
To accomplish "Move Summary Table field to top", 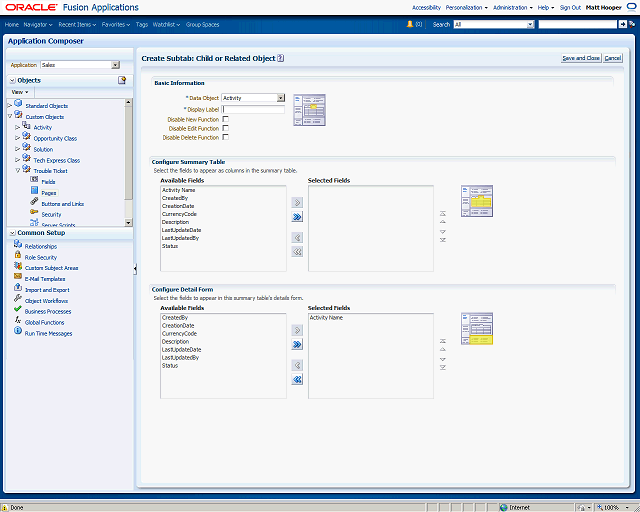I will (x=443, y=214).
